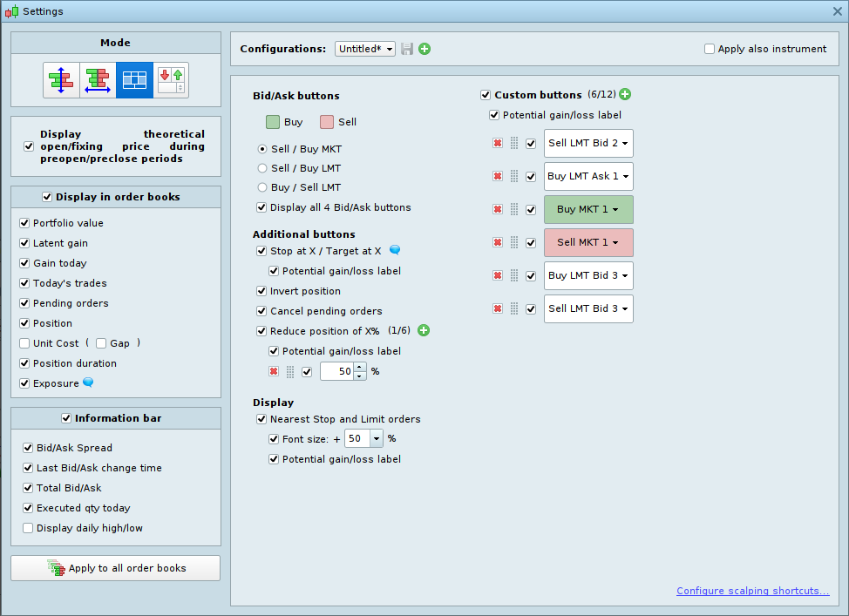This screenshot has height=616, width=849.
Task: Add a new configuration with green plus
Action: click(x=424, y=49)
